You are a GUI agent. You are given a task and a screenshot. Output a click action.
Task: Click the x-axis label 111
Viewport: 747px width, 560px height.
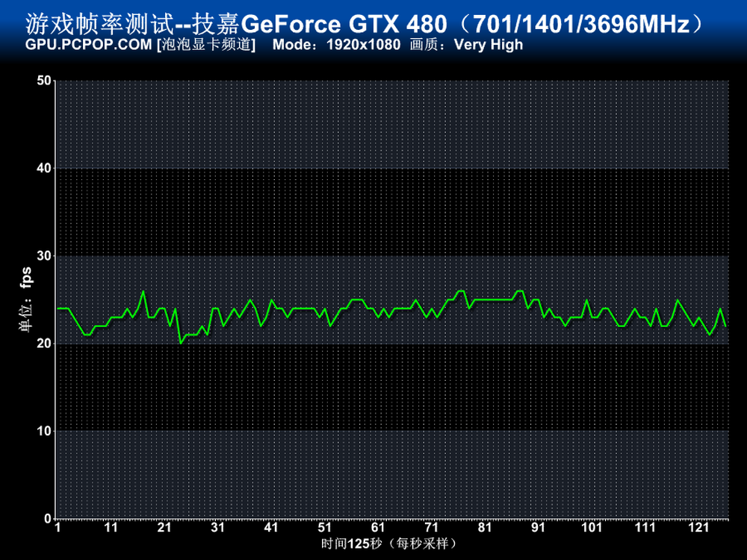645,528
